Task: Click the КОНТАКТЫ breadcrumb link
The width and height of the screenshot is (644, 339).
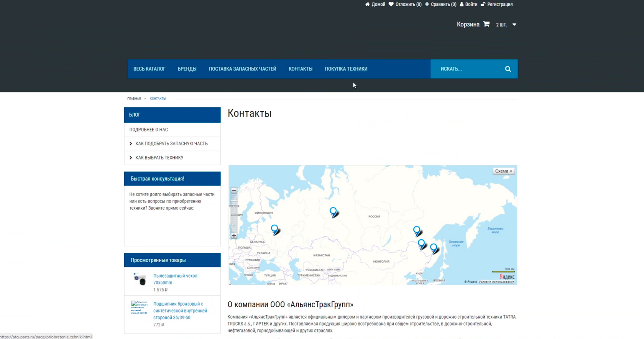Action: pos(158,99)
